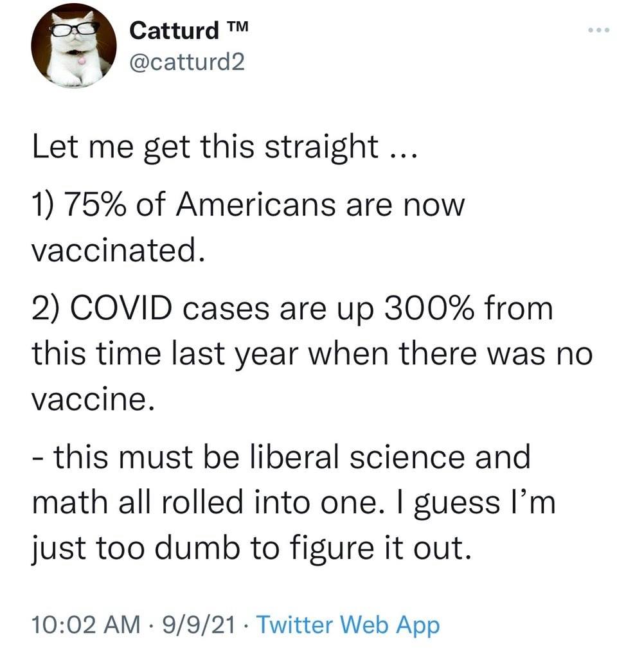Open the Twitter Web App source link
Screen dimensions: 644x658
pyautogui.click(x=348, y=625)
